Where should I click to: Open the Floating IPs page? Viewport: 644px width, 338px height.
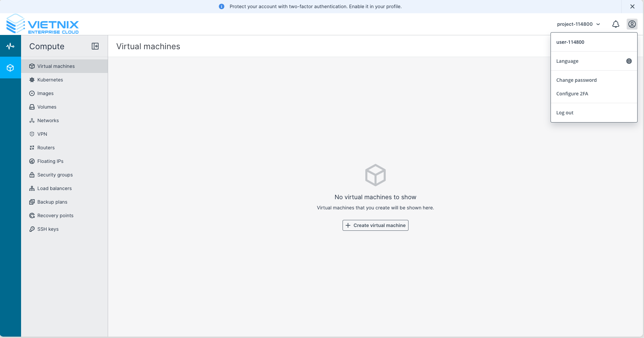(50, 161)
